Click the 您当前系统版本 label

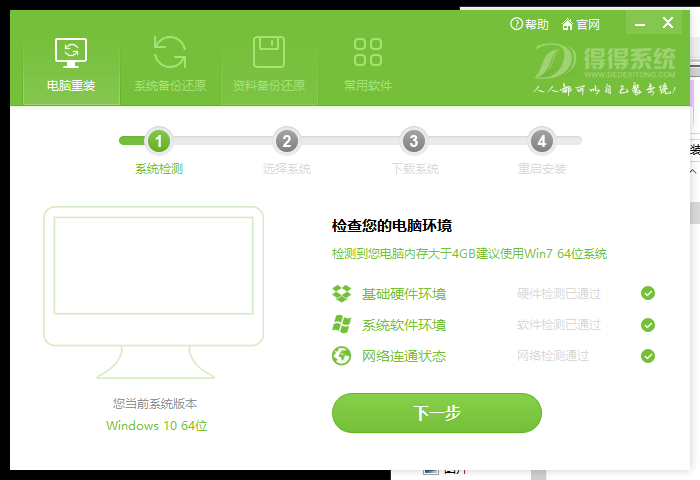[x=155, y=404]
